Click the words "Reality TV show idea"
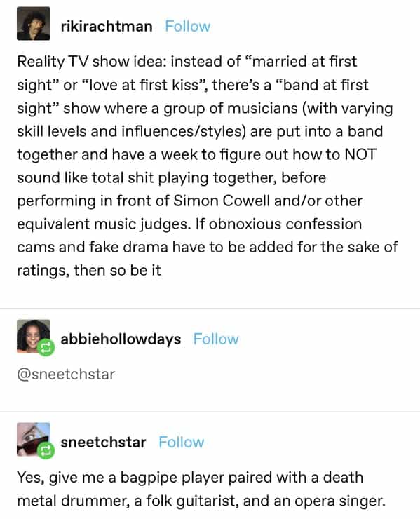 coord(92,62)
